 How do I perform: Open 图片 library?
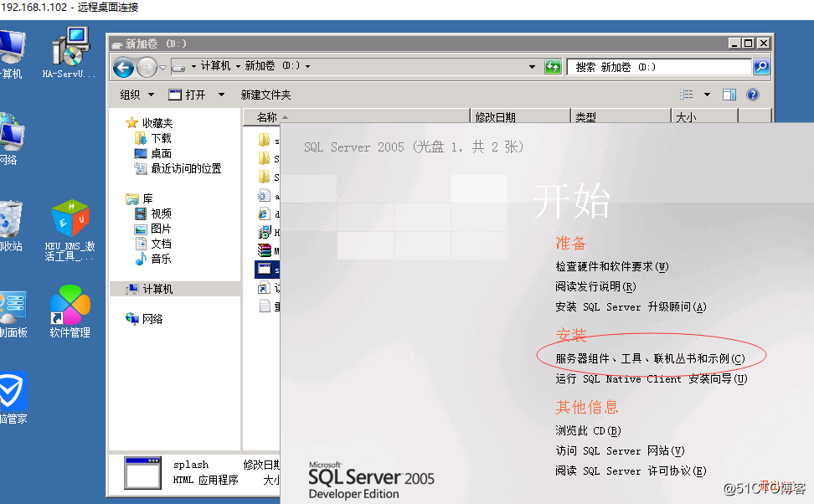pyautogui.click(x=153, y=229)
